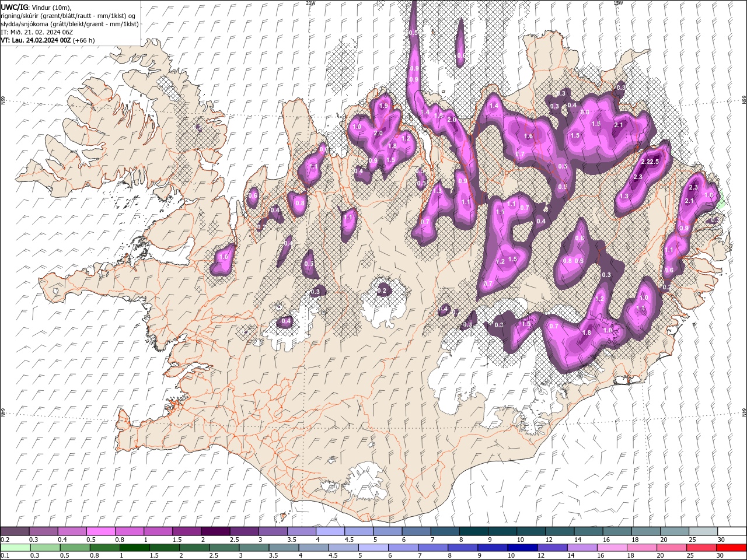Image resolution: width=747 pixels, height=560 pixels.
Task: Pick the gray-green rain swatch labeled 3
Action: click(253, 548)
